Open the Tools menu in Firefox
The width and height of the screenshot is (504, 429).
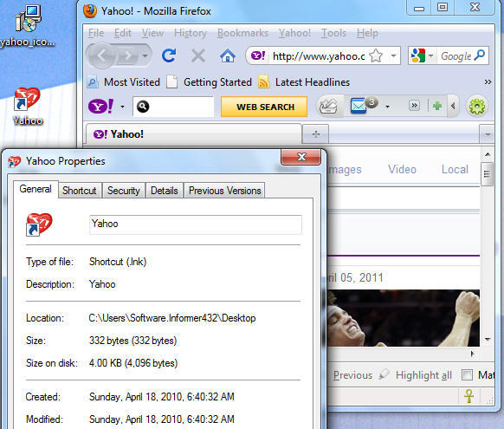pyautogui.click(x=333, y=33)
